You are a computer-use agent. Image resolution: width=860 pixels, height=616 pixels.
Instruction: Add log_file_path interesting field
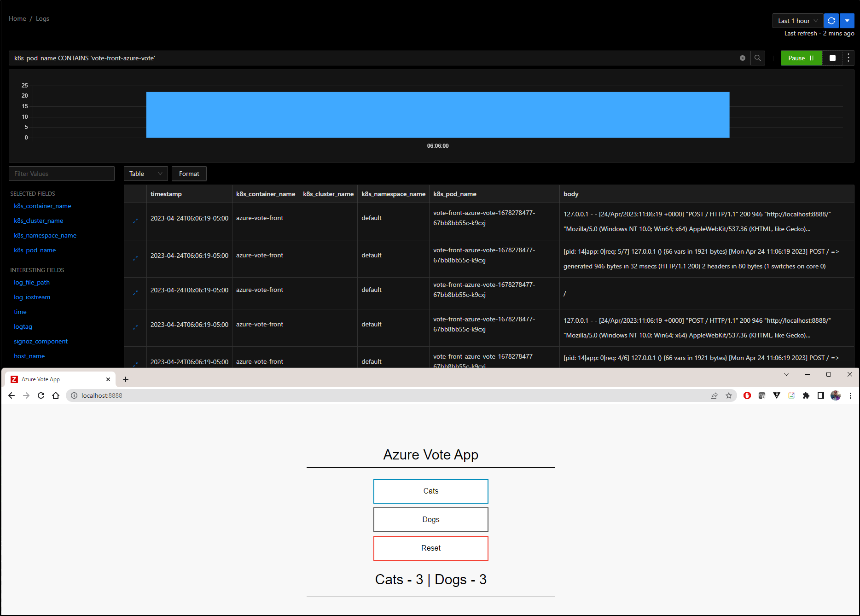(32, 282)
